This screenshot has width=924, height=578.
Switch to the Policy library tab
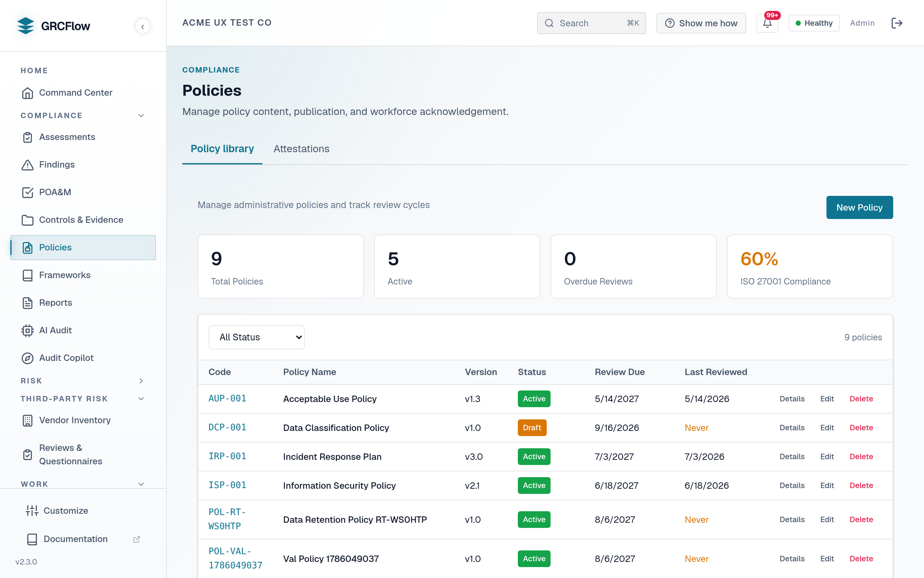[x=222, y=149]
